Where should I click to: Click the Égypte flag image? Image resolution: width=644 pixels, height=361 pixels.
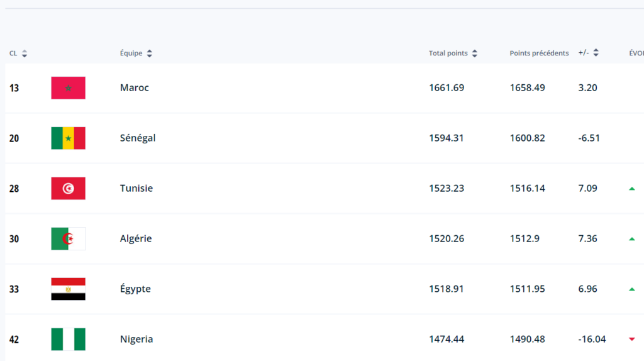68,289
